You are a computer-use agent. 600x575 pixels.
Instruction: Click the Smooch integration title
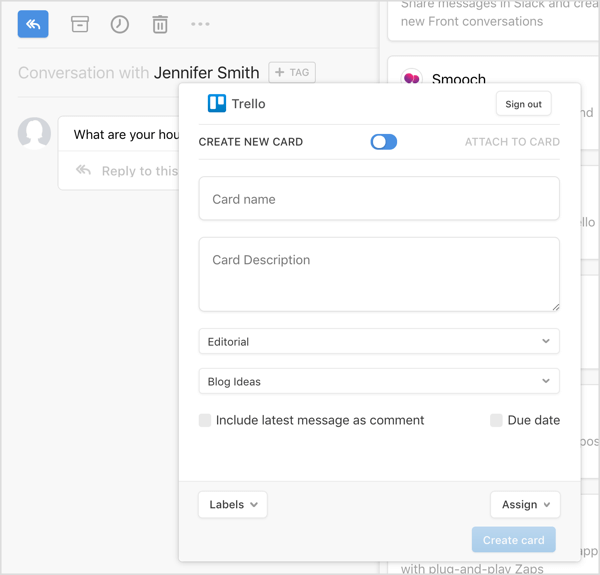[x=458, y=79]
